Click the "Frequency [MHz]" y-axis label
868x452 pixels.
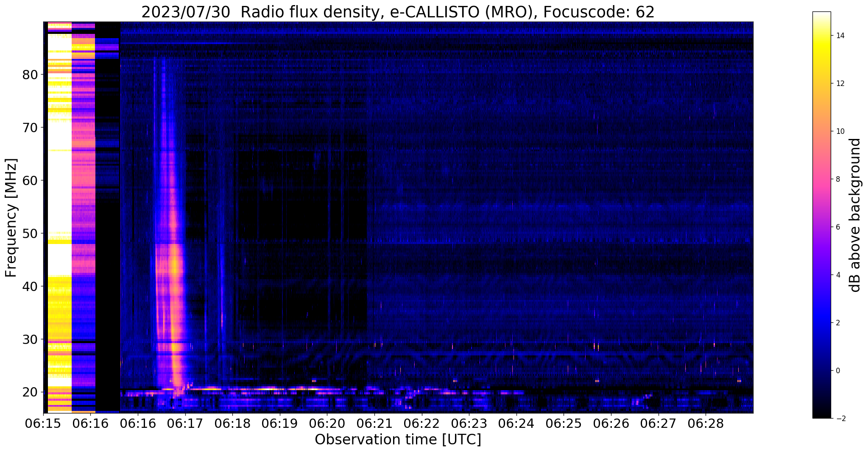coord(11,218)
